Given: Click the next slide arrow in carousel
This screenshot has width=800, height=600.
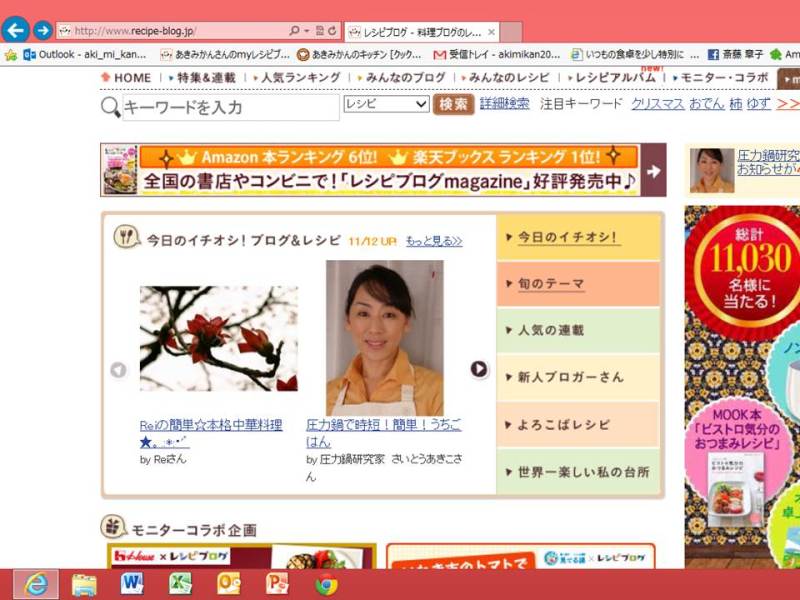Looking at the screenshot, I should click(479, 368).
